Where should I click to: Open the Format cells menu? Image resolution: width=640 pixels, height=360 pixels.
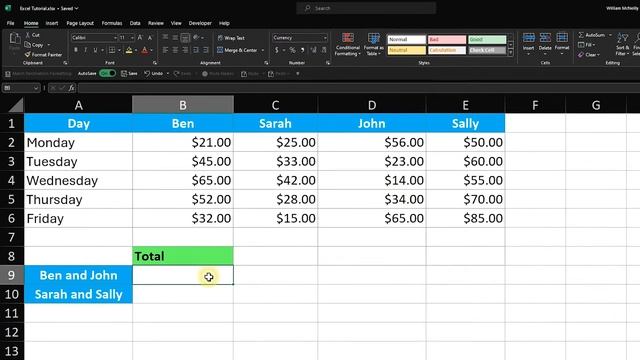click(x=562, y=43)
